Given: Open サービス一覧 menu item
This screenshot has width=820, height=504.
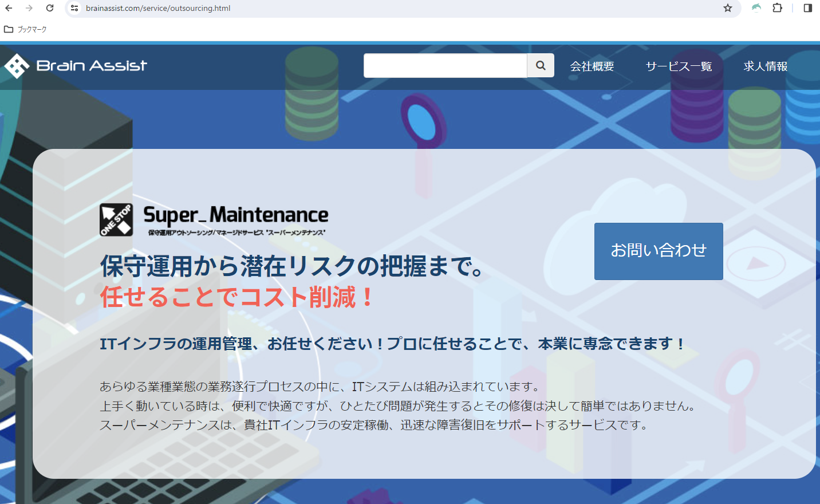Looking at the screenshot, I should (x=679, y=66).
